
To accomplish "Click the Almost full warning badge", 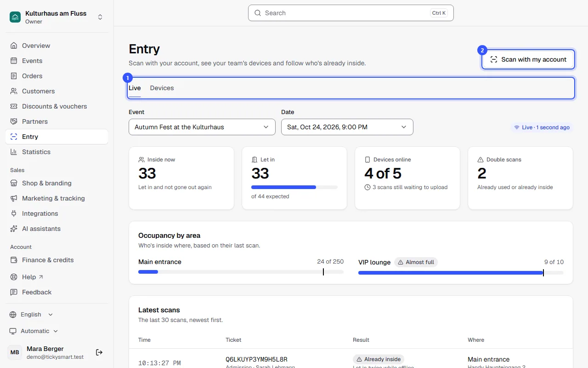I will 416,262.
